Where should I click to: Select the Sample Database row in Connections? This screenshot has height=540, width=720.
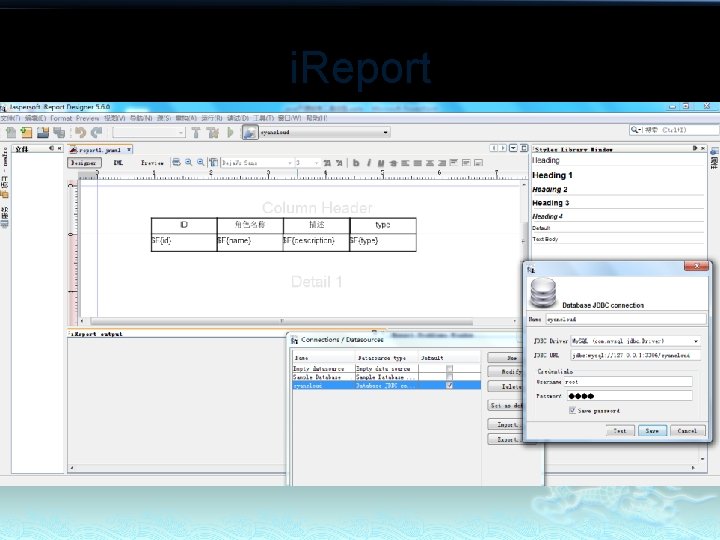coord(387,377)
